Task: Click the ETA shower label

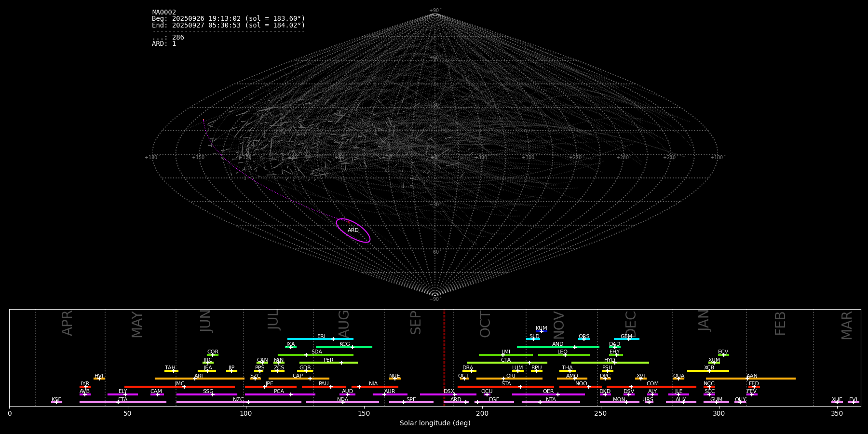Action: pos(123,400)
